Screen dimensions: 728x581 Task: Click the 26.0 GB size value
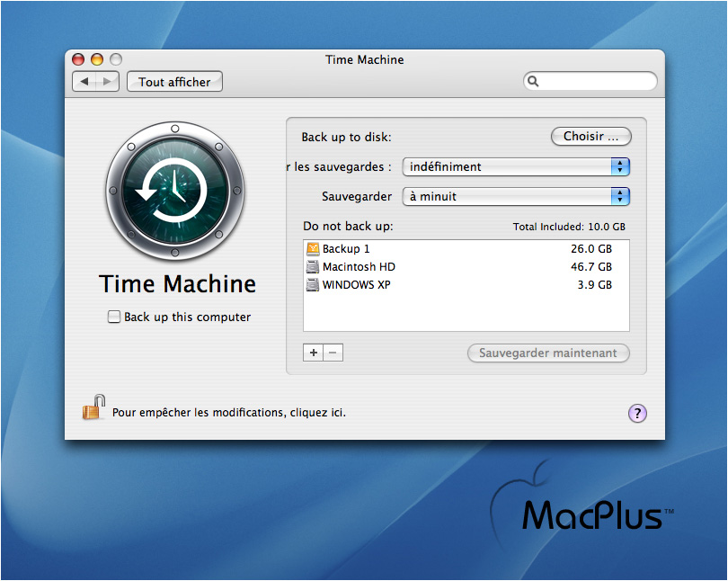point(591,249)
